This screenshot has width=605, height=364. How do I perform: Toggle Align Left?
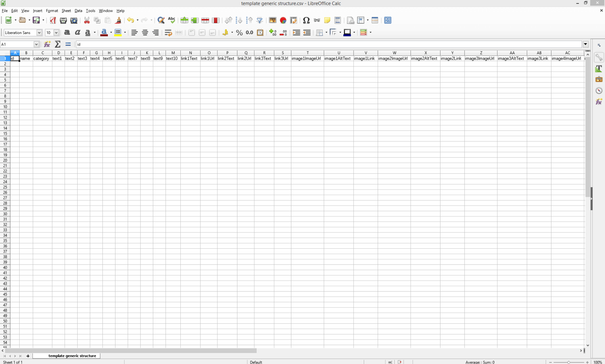134,33
